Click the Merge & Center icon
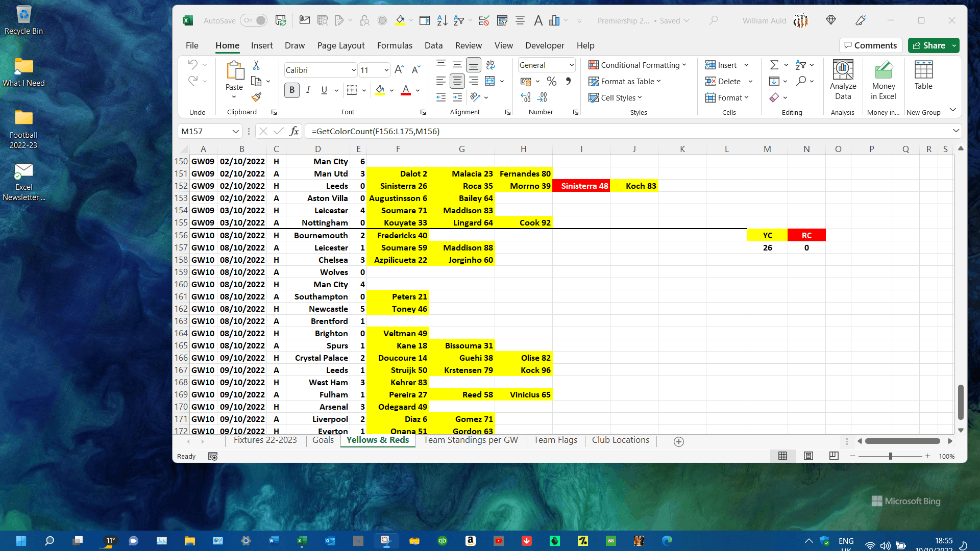Viewport: 980px width, 551px height. coord(490,81)
